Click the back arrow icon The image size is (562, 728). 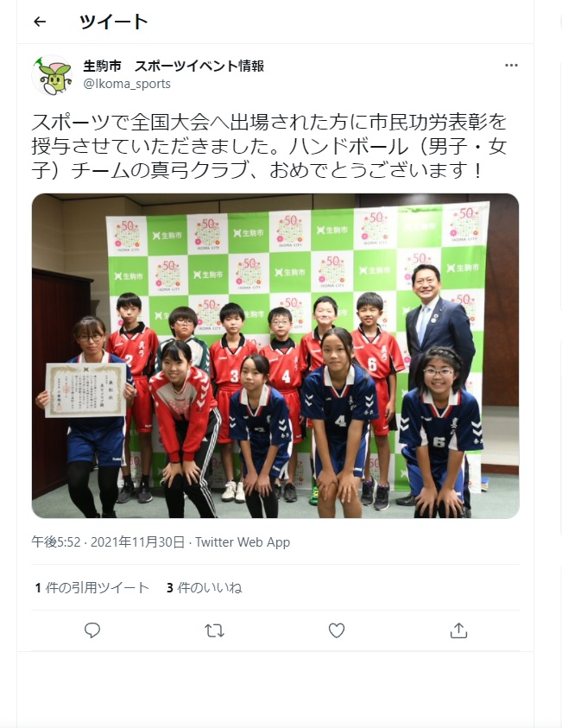pos(40,22)
